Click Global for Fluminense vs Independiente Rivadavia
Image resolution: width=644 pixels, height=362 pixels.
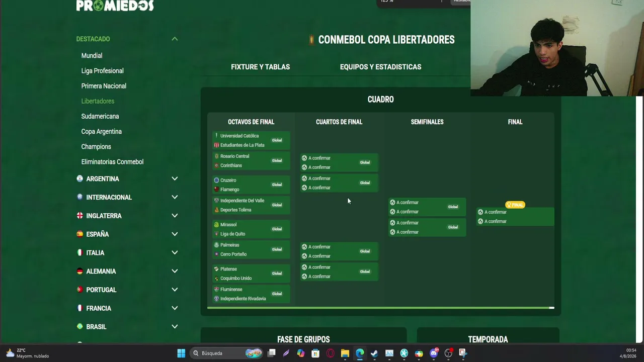click(x=277, y=294)
